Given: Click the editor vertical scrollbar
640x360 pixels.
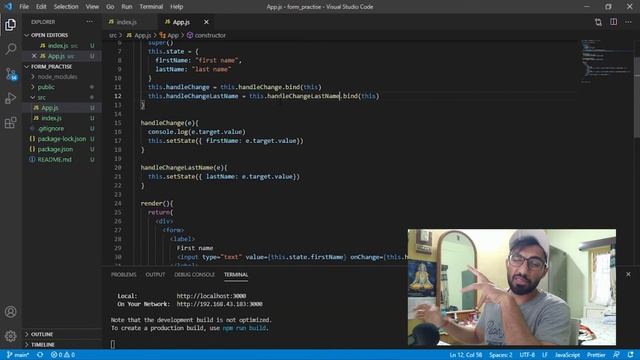Looking at the screenshot, I should pyautogui.click(x=637, y=98).
